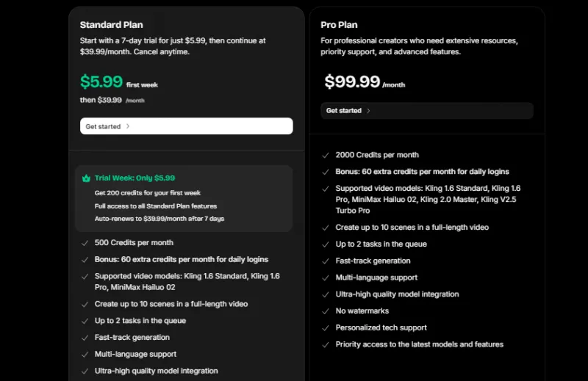
Task: Select the Standard Plan heading
Action: point(110,25)
